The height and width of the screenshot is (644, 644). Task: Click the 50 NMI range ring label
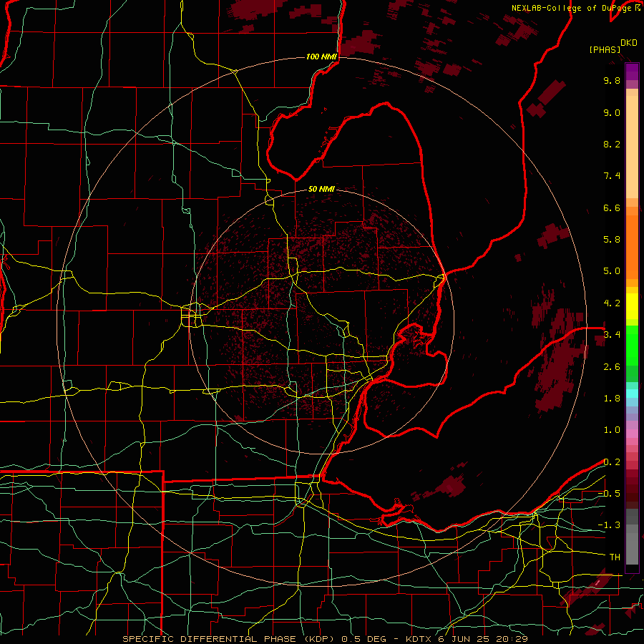point(321,190)
